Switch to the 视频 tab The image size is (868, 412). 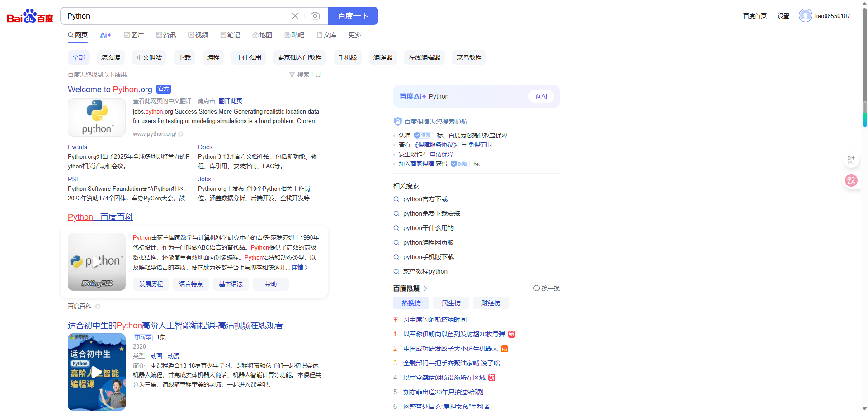(x=198, y=35)
